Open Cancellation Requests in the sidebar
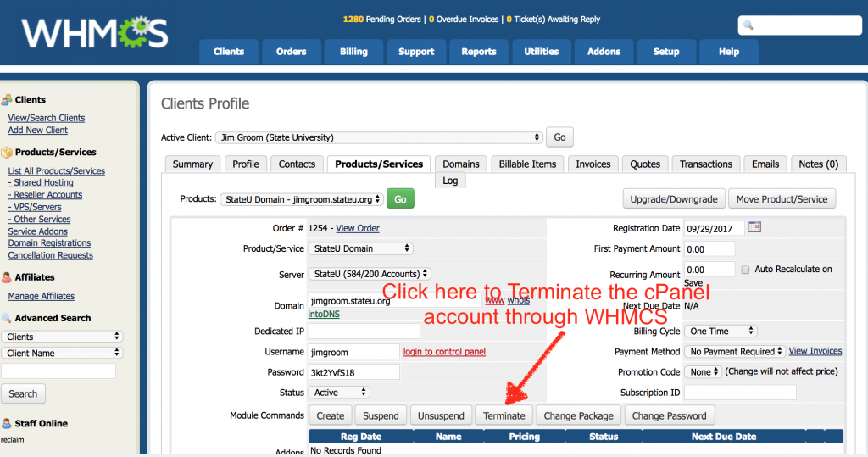The height and width of the screenshot is (457, 868). [50, 255]
